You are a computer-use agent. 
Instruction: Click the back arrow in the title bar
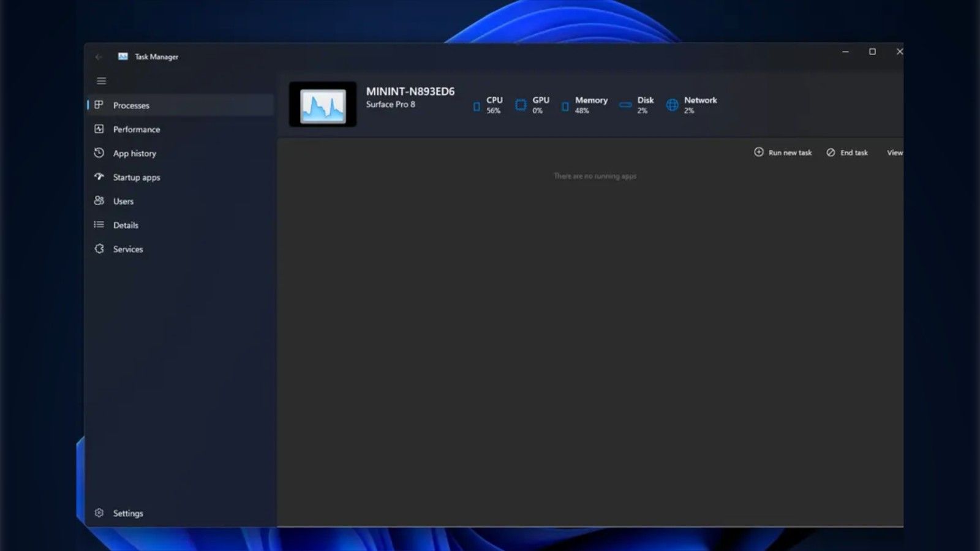click(x=99, y=56)
